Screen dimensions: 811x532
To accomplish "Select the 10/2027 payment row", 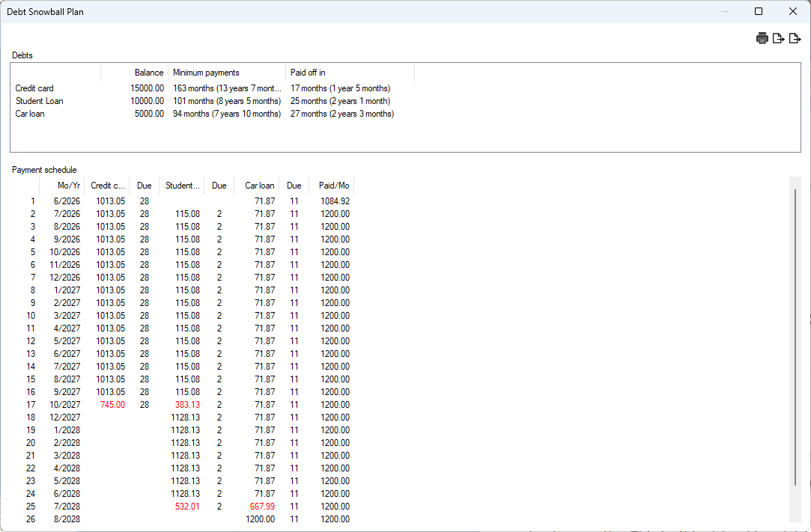I will coord(67,405).
